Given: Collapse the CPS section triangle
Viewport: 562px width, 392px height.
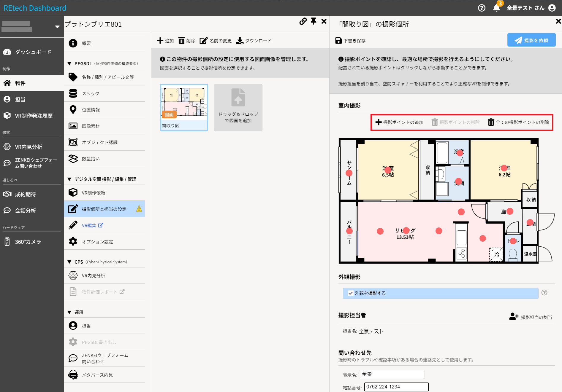Looking at the screenshot, I should pos(69,262).
